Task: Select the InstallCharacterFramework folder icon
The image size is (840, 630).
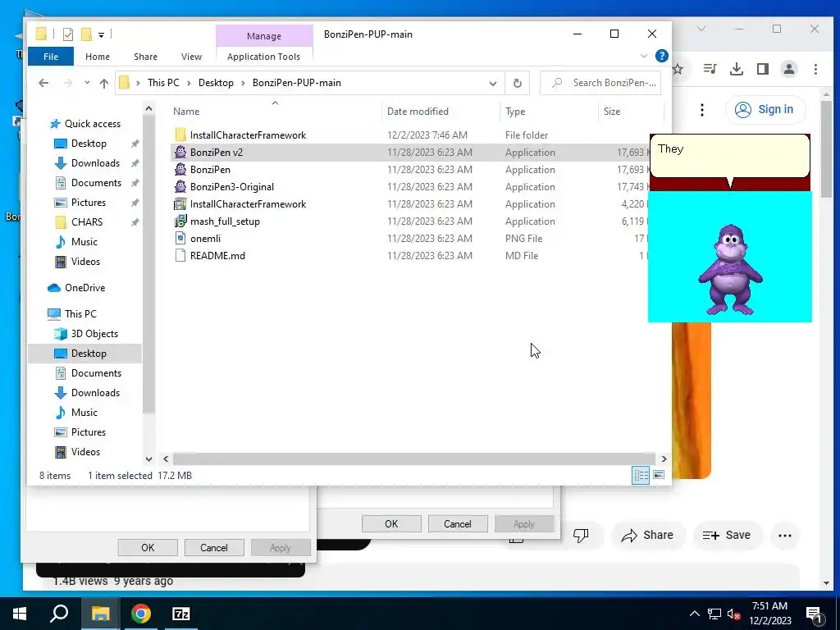Action: tap(180, 135)
